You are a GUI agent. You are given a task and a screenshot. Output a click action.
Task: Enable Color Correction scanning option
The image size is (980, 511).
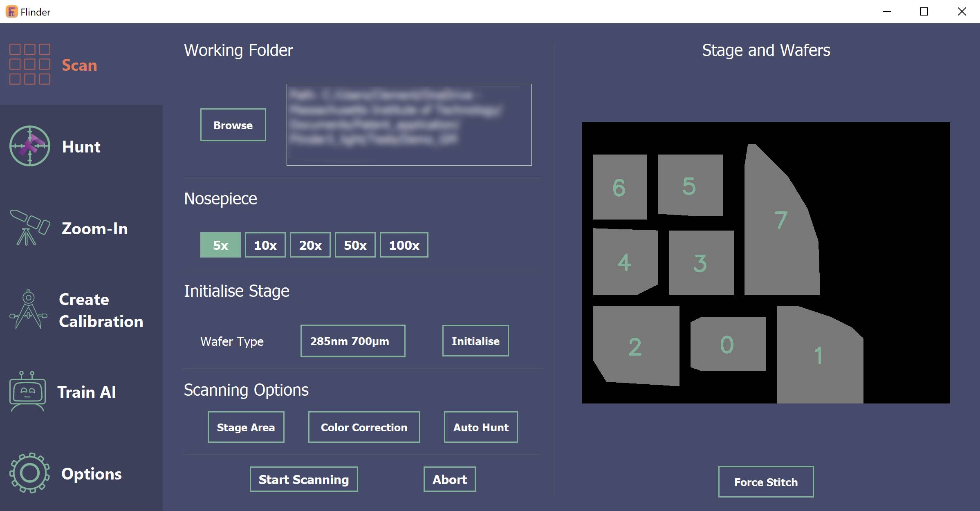(x=363, y=427)
